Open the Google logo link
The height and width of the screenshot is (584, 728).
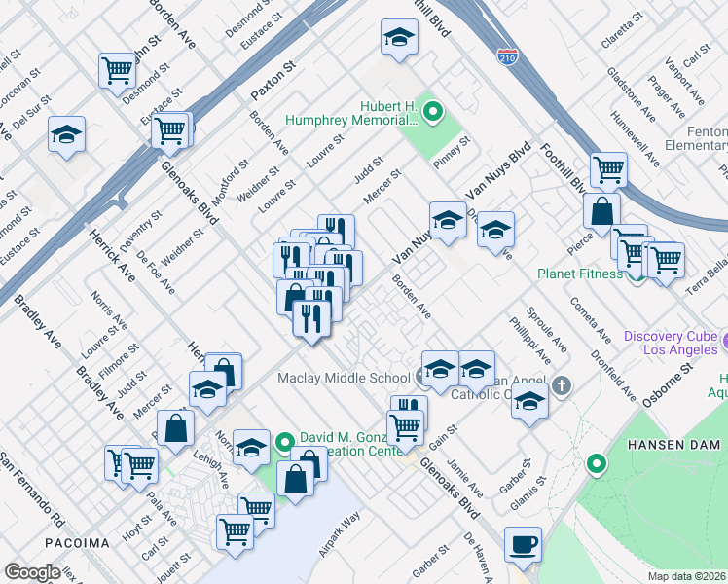pyautogui.click(x=32, y=572)
